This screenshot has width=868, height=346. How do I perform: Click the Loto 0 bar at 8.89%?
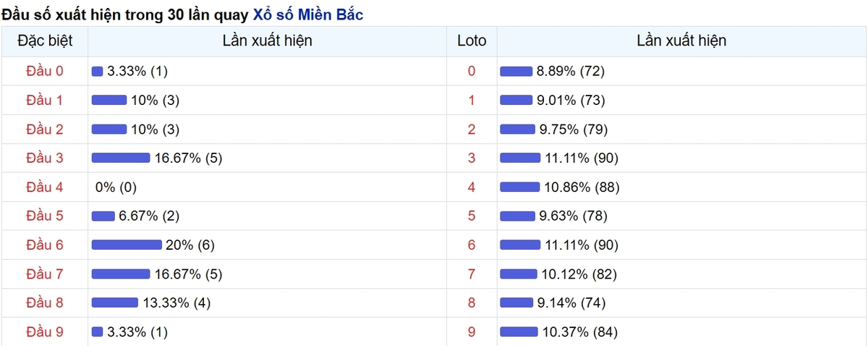coord(516,71)
